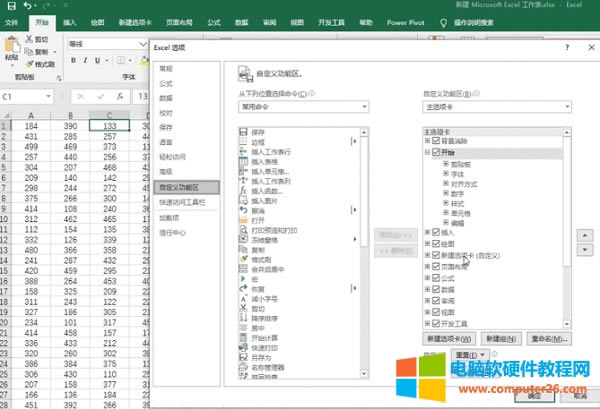Select the 保存 command icon in list

243,132
